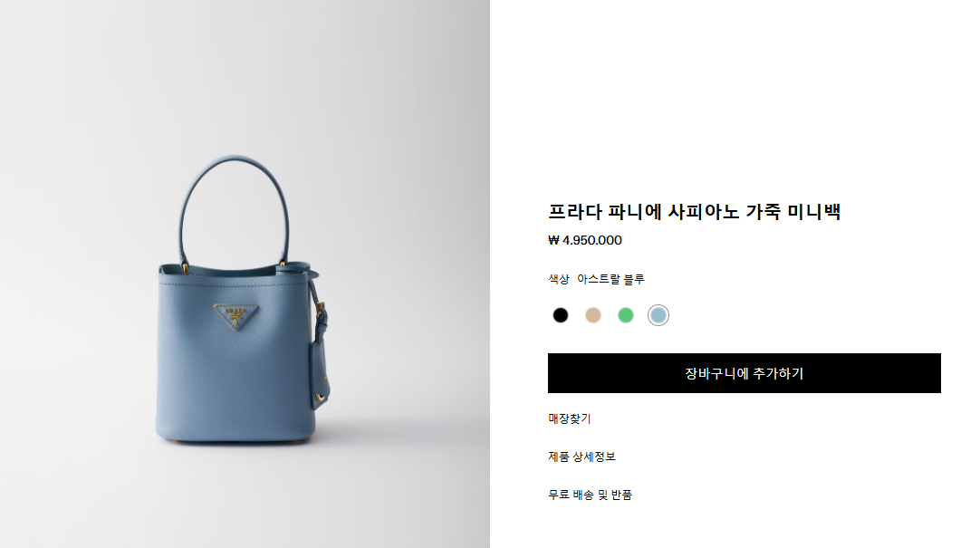Open the 매장찾기 store finder link

point(570,418)
